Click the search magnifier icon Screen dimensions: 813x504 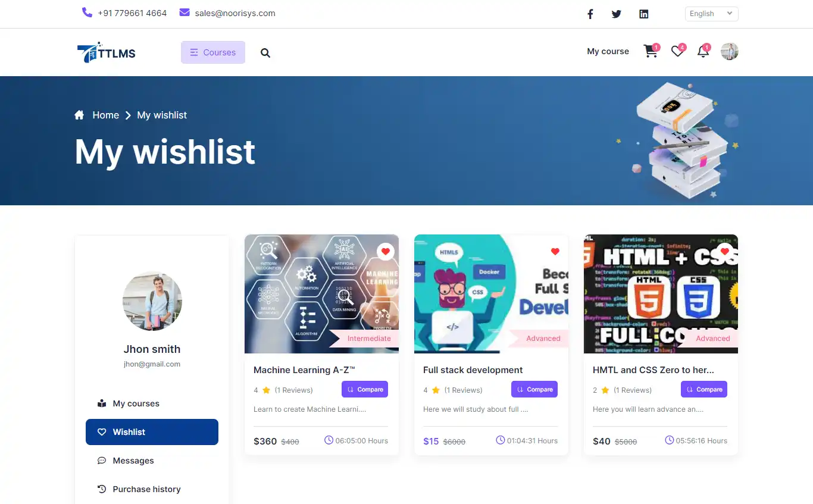(x=265, y=53)
